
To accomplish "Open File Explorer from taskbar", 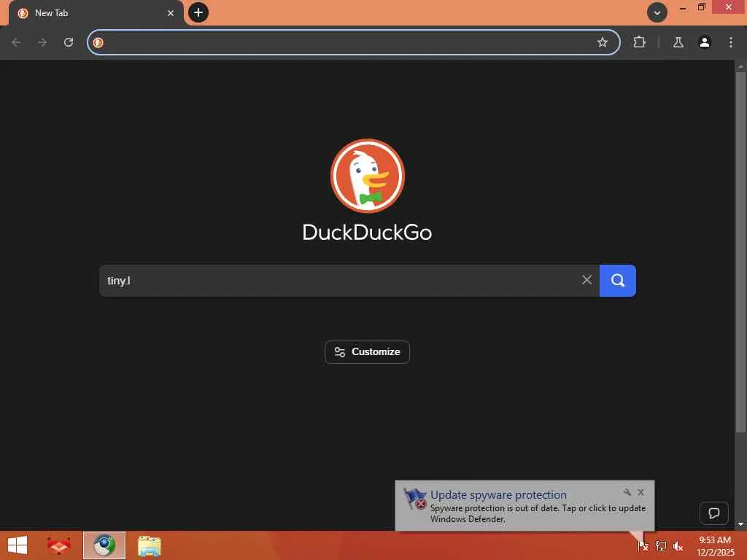I will (x=150, y=545).
